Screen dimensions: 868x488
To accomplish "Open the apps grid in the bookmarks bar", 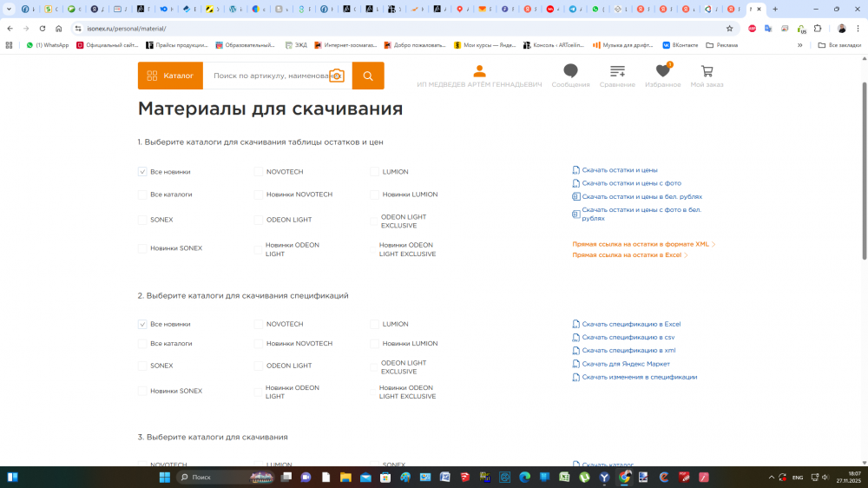I will [x=9, y=45].
